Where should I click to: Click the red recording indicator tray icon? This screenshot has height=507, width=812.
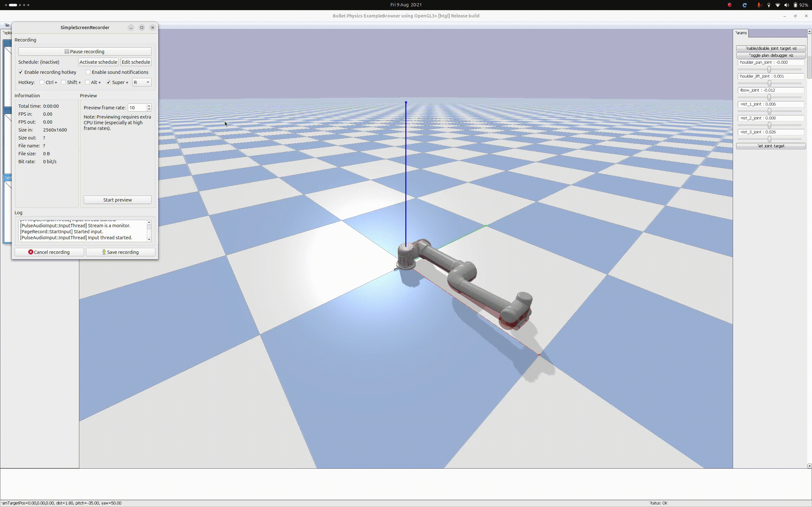(x=730, y=5)
